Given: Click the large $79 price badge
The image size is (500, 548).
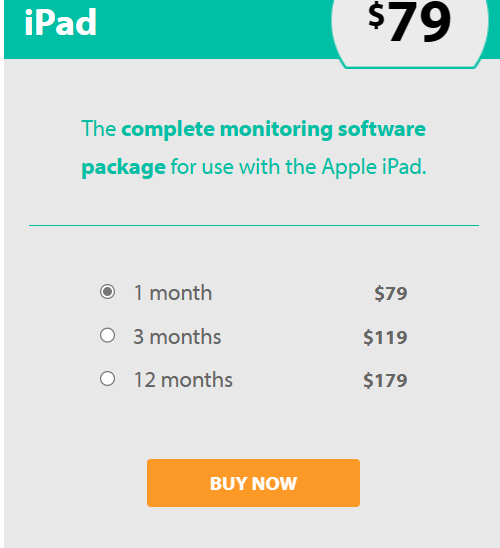Looking at the screenshot, I should click(x=410, y=23).
